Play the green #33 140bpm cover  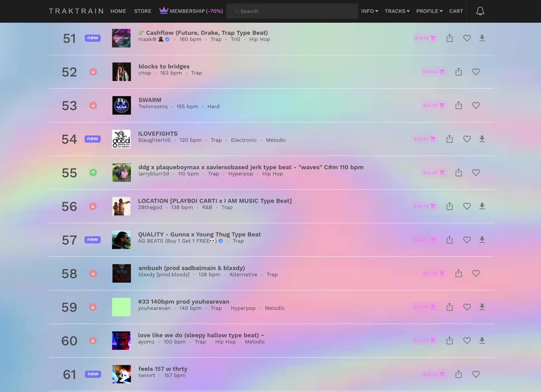pyautogui.click(x=121, y=307)
